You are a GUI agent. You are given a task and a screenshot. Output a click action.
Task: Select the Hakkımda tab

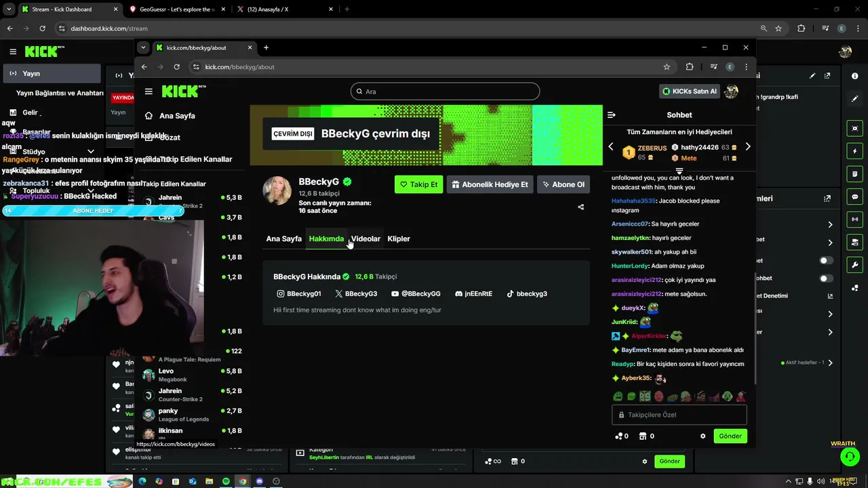326,239
